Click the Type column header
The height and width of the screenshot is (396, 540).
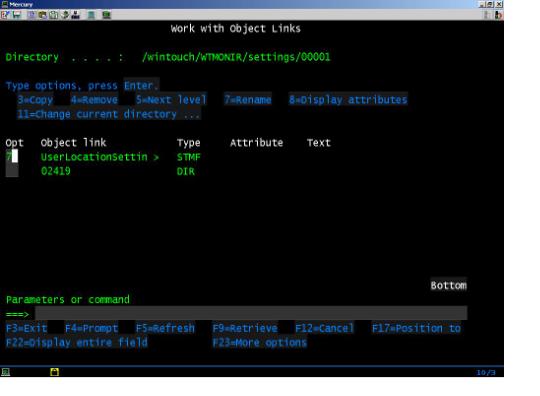(x=189, y=143)
